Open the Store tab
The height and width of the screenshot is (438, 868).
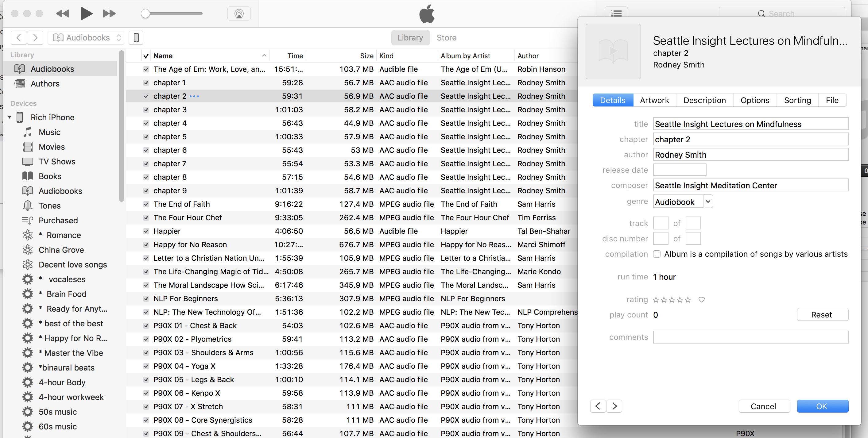tap(446, 38)
